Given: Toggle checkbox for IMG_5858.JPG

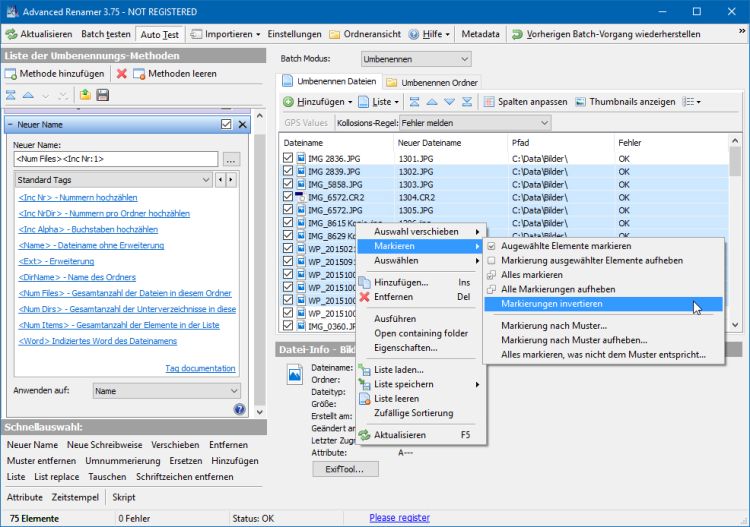Looking at the screenshot, I should click(288, 185).
